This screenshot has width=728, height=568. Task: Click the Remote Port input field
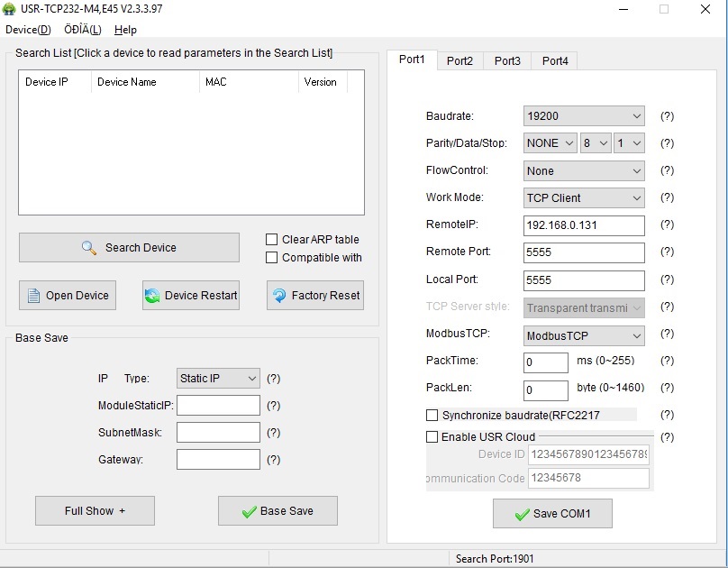click(584, 252)
